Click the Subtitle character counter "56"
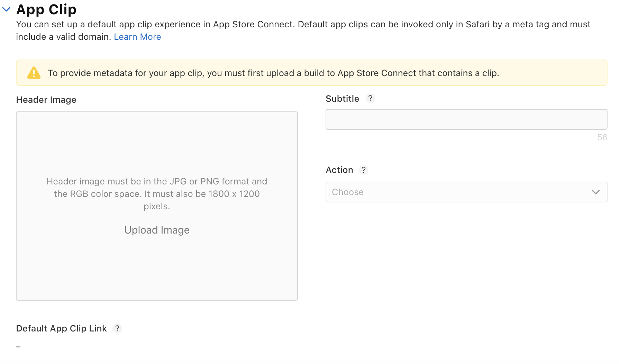Screen dimensions: 620x364 [602, 137]
